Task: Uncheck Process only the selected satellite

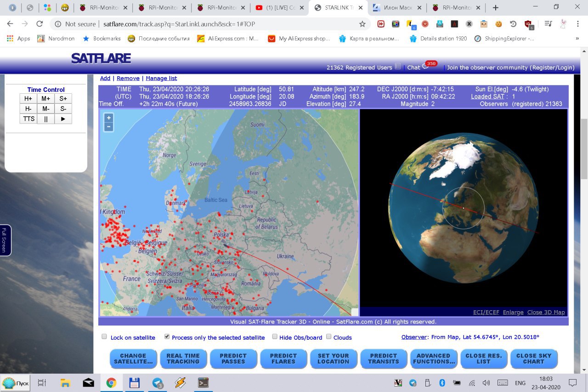Action: point(167,336)
